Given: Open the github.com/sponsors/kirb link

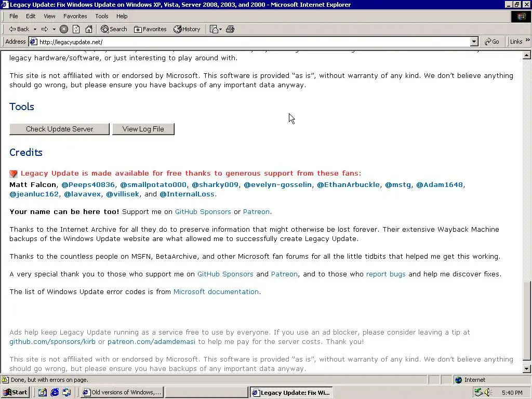Looking at the screenshot, I should (52, 342).
